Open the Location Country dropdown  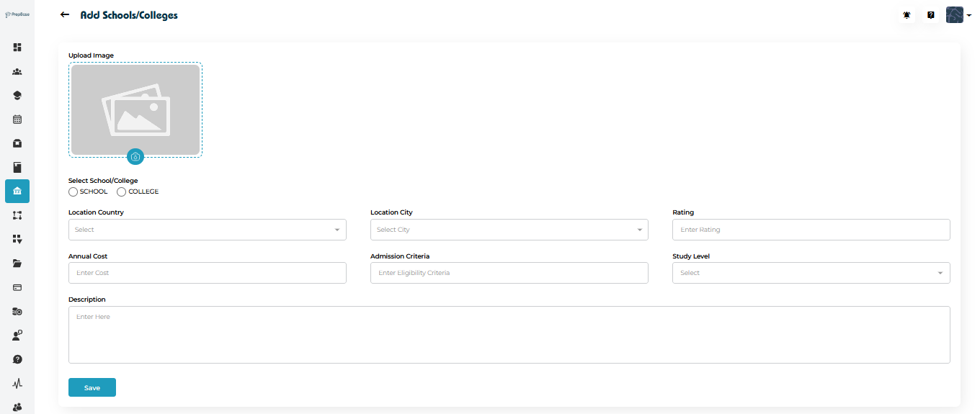click(x=207, y=230)
